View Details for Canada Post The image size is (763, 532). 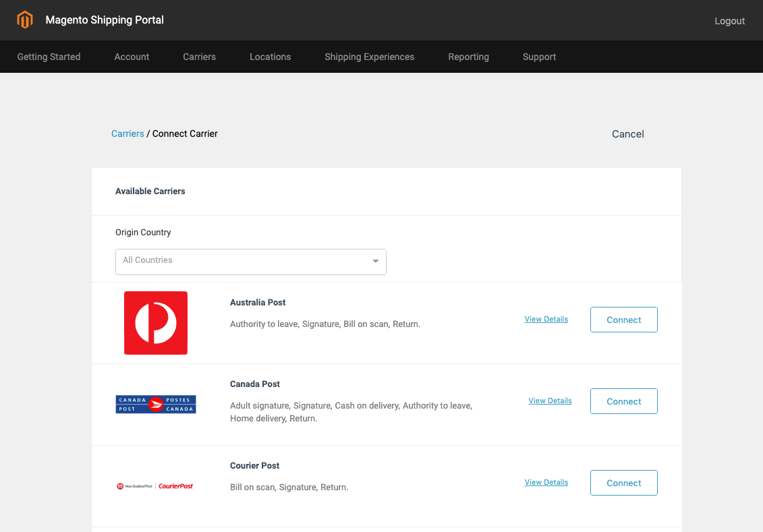550,401
